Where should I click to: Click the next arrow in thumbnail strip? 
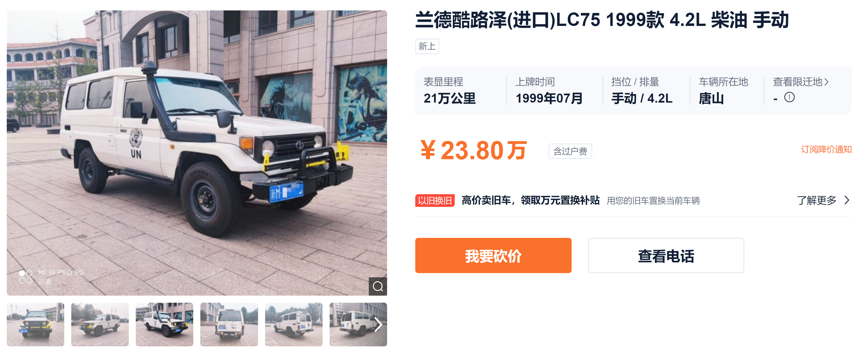coord(378,324)
